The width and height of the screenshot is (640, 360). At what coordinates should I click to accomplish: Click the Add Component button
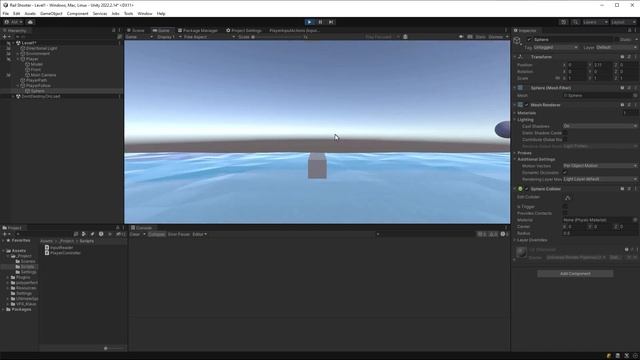click(575, 273)
